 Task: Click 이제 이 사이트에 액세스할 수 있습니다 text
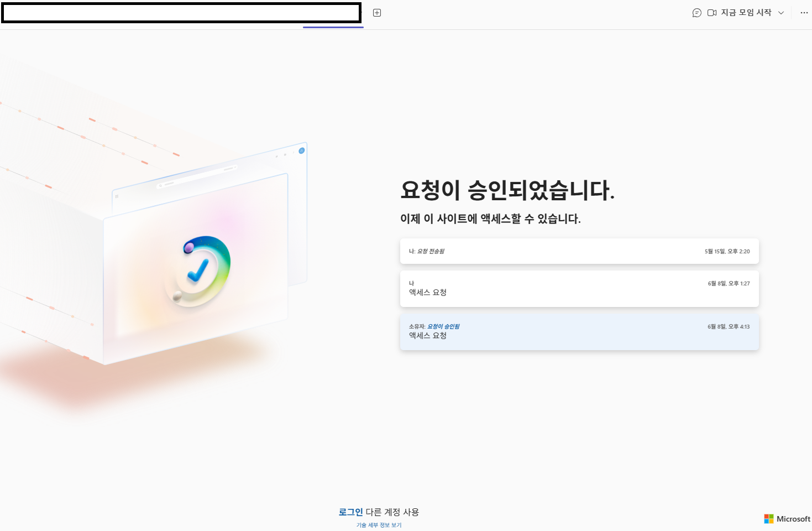tap(490, 219)
